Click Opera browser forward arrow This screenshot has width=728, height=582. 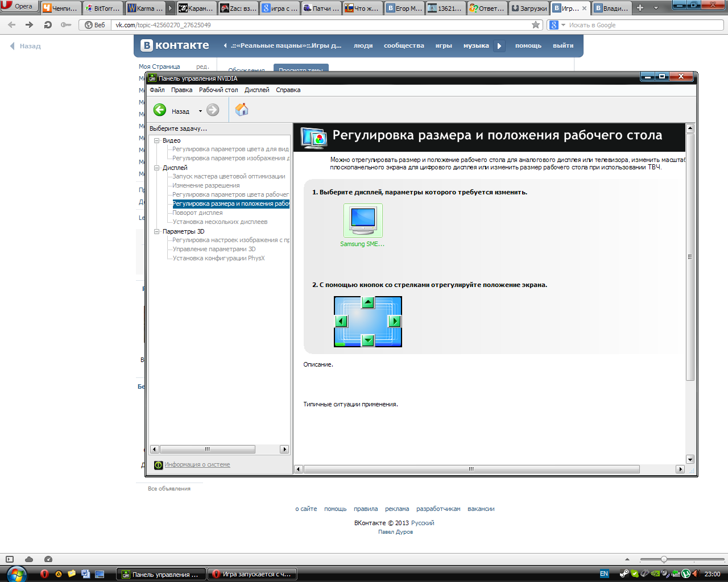(30, 25)
